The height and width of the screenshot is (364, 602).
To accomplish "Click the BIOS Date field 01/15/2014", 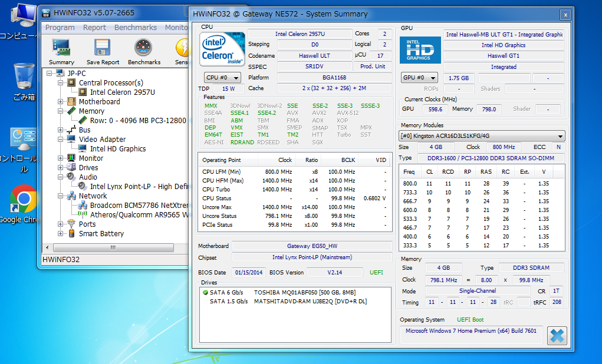I will (x=249, y=272).
